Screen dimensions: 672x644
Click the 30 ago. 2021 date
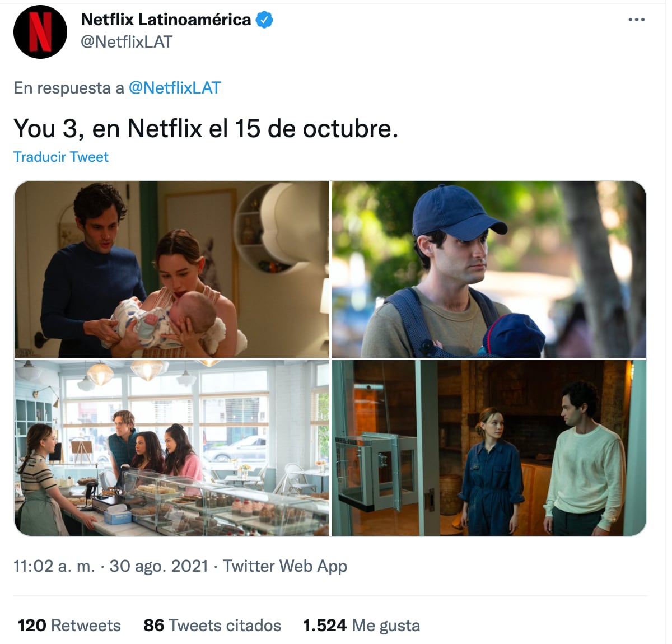pyautogui.click(x=159, y=566)
